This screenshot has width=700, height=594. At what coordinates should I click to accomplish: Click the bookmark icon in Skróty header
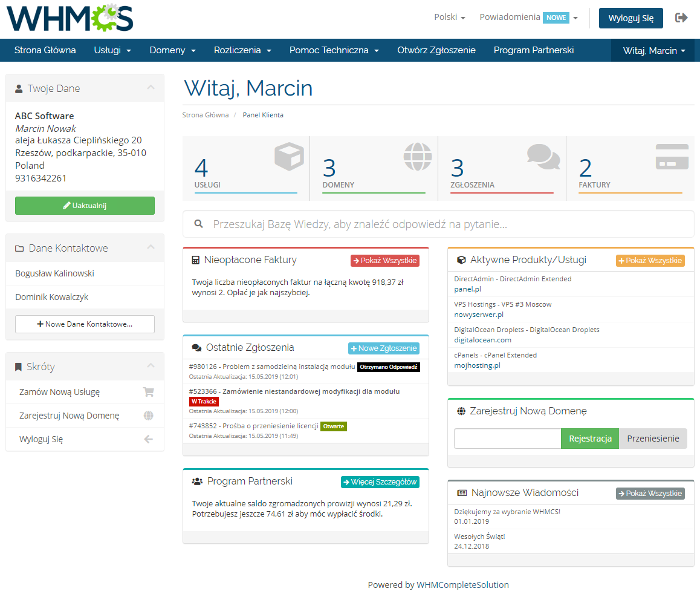(18, 367)
